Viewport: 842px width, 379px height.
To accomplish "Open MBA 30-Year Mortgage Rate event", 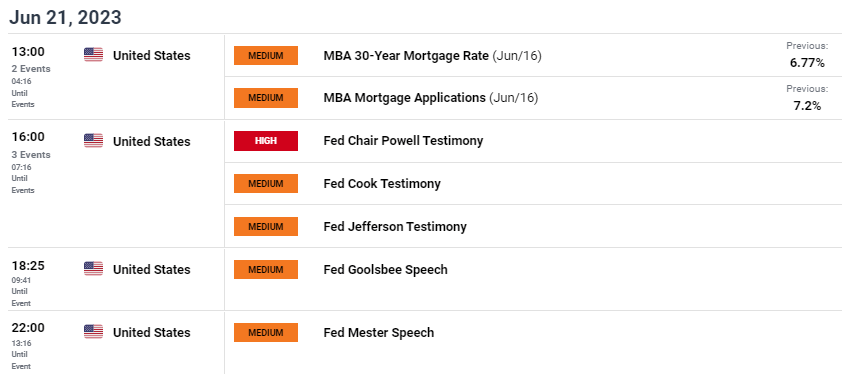I will click(432, 55).
